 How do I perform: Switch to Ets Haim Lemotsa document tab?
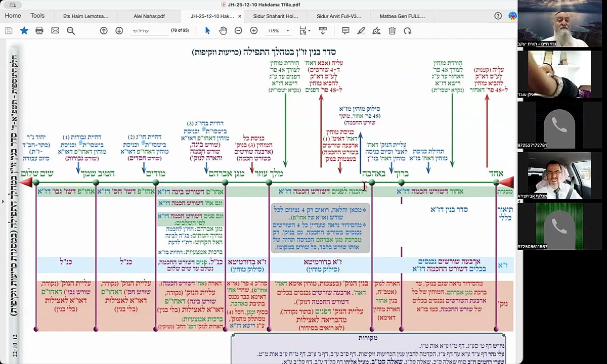85,16
